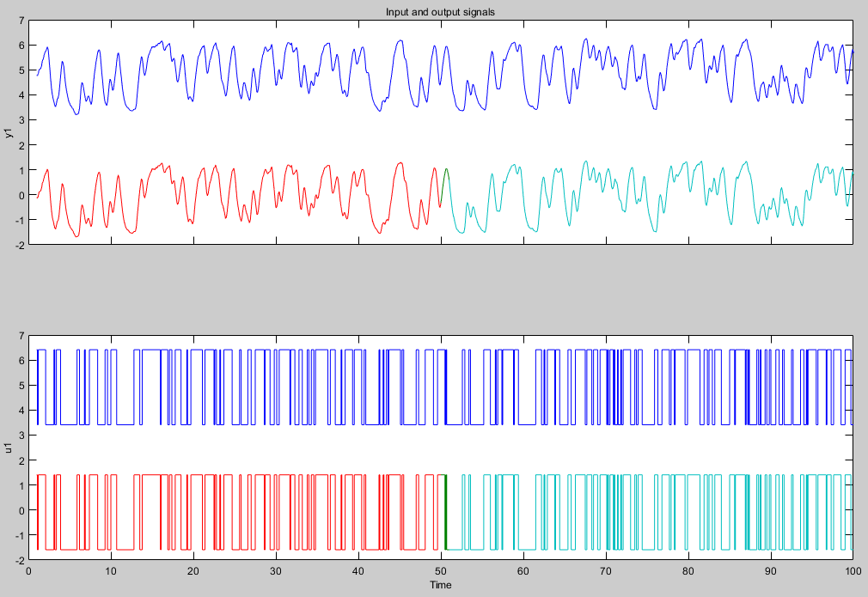The image size is (868, 597).
Task: Select x-axis tick label 80
Action: pyautogui.click(x=688, y=570)
